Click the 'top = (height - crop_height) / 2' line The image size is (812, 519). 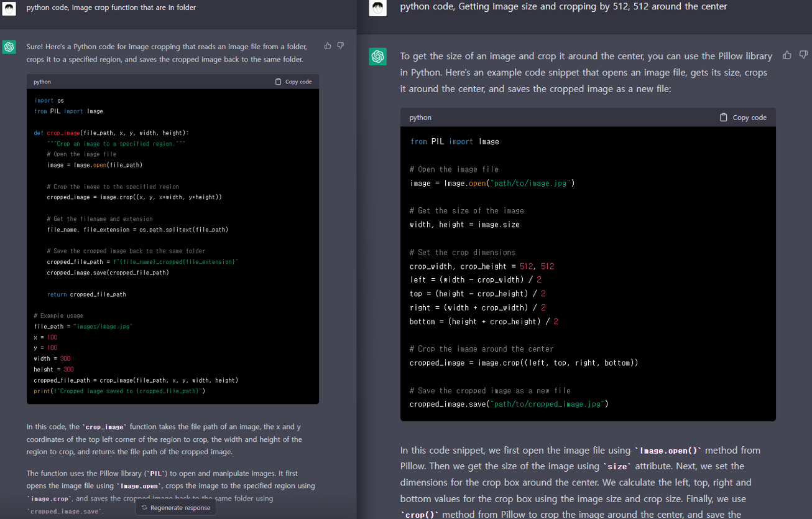[478, 294]
